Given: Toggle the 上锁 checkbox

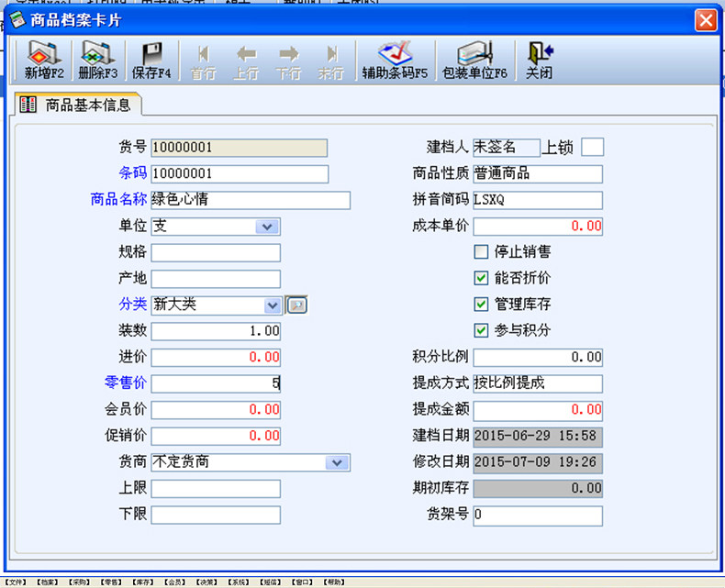Looking at the screenshot, I should click(592, 147).
